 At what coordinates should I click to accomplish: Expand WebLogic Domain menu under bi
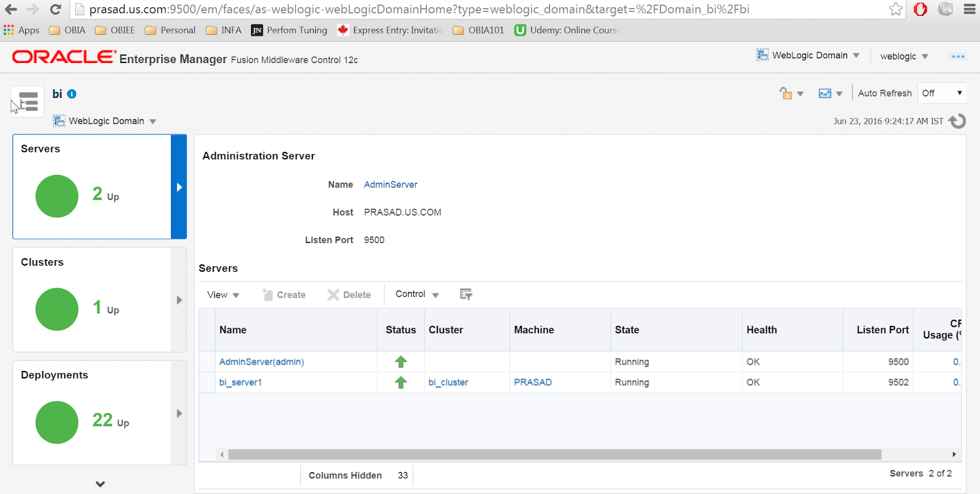pyautogui.click(x=105, y=121)
